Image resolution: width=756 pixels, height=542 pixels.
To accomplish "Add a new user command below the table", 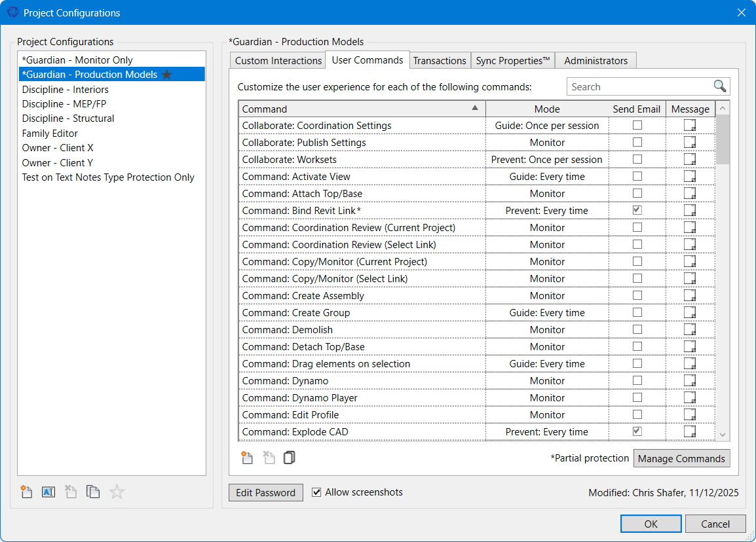I will point(247,458).
